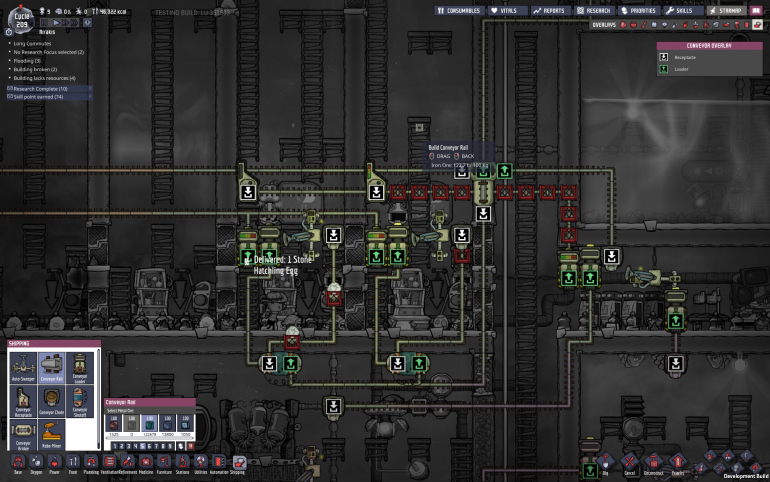Turn off the active Conveyor overlay

pos(757,25)
